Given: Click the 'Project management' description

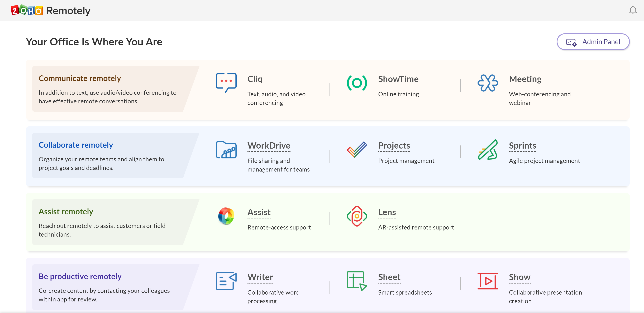Looking at the screenshot, I should click(x=406, y=161).
